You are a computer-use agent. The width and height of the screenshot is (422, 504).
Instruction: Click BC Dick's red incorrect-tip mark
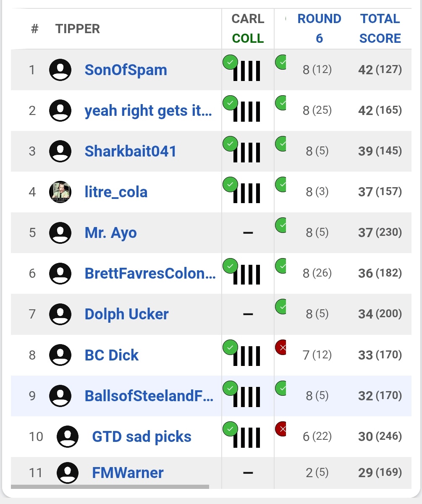point(281,348)
